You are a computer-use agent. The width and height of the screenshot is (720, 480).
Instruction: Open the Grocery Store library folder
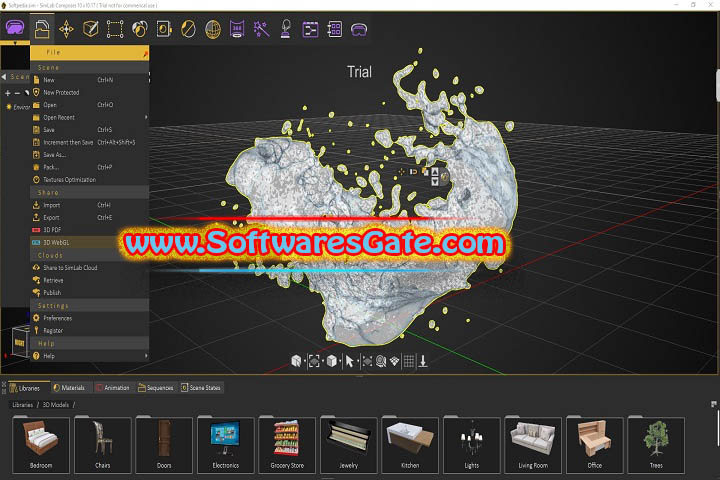pyautogui.click(x=287, y=445)
